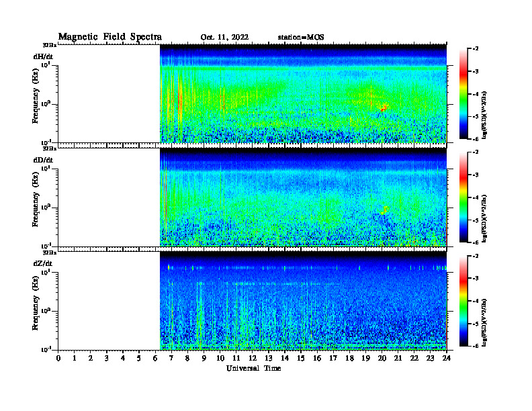
Task: Click hour "1" on the Universal Time axis
Action: click(x=75, y=359)
